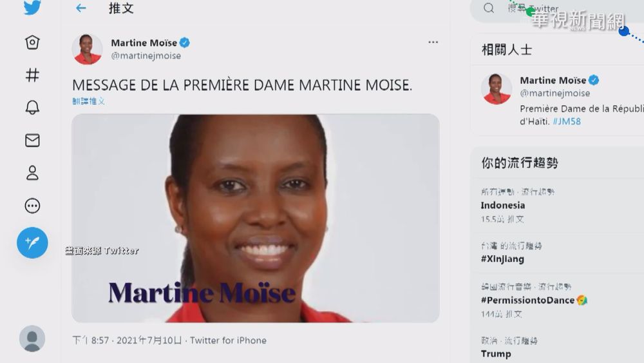Open the #Xinjiang trending topic
This screenshot has height=363, width=644.
[x=502, y=259]
